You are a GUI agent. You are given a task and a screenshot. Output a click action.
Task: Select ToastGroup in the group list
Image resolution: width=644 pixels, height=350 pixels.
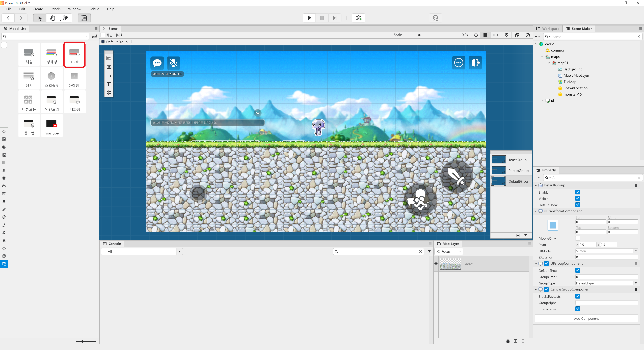coord(511,160)
